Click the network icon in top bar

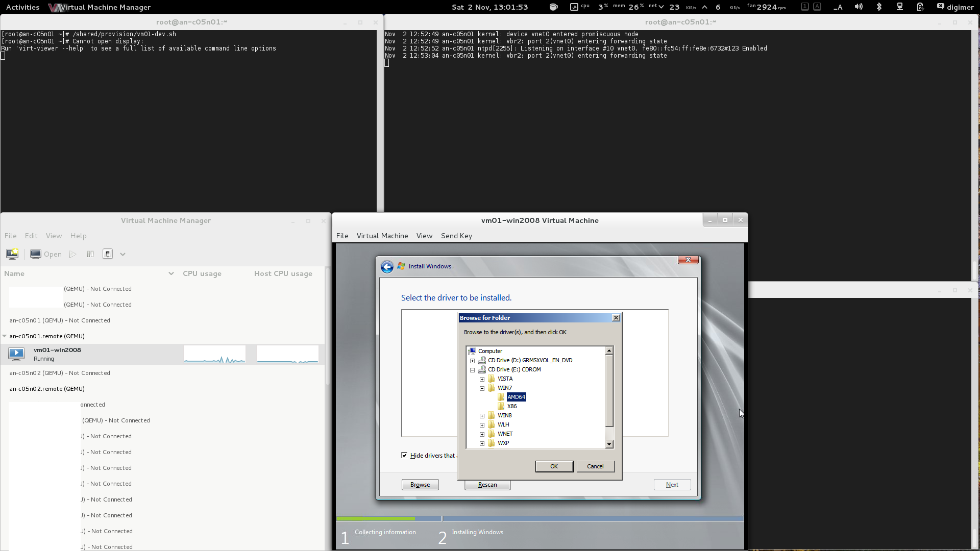click(x=900, y=7)
